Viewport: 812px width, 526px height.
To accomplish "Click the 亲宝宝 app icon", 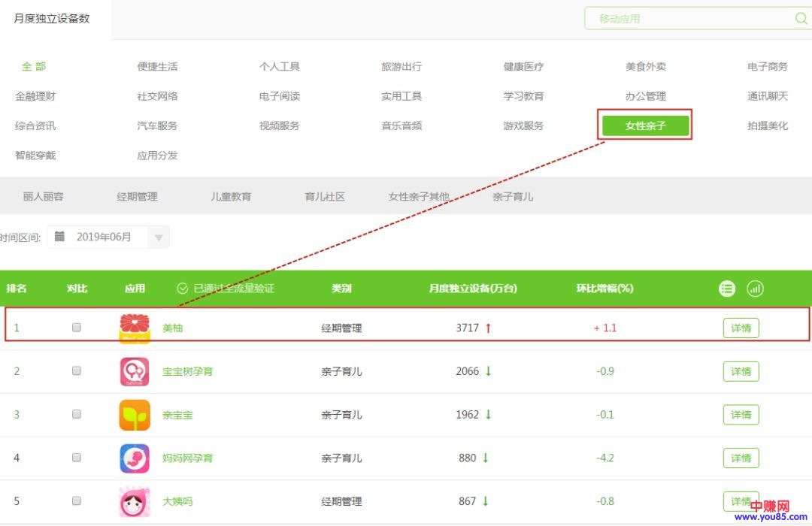I will [x=135, y=415].
